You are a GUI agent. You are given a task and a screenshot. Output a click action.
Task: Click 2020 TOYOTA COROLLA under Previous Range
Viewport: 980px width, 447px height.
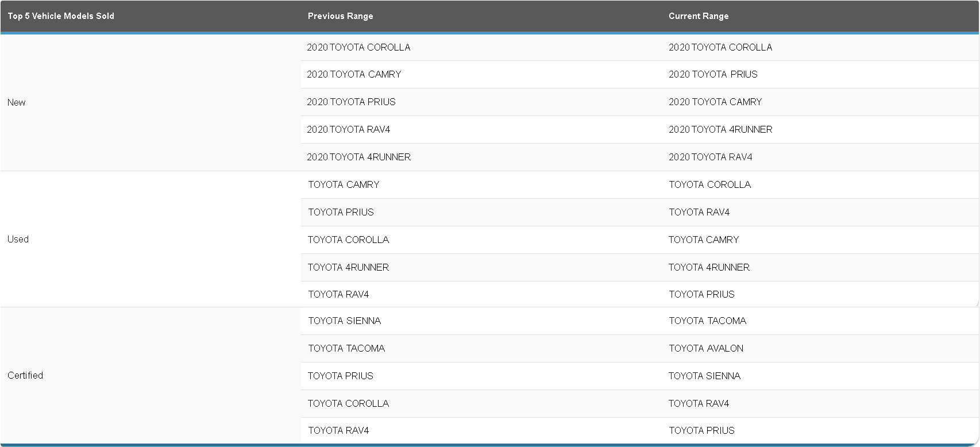358,47
